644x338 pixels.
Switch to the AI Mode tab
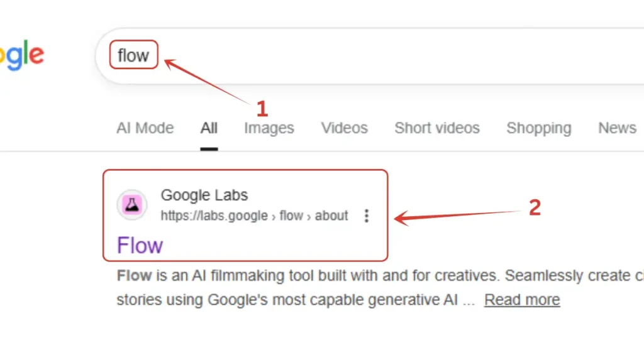tap(145, 128)
